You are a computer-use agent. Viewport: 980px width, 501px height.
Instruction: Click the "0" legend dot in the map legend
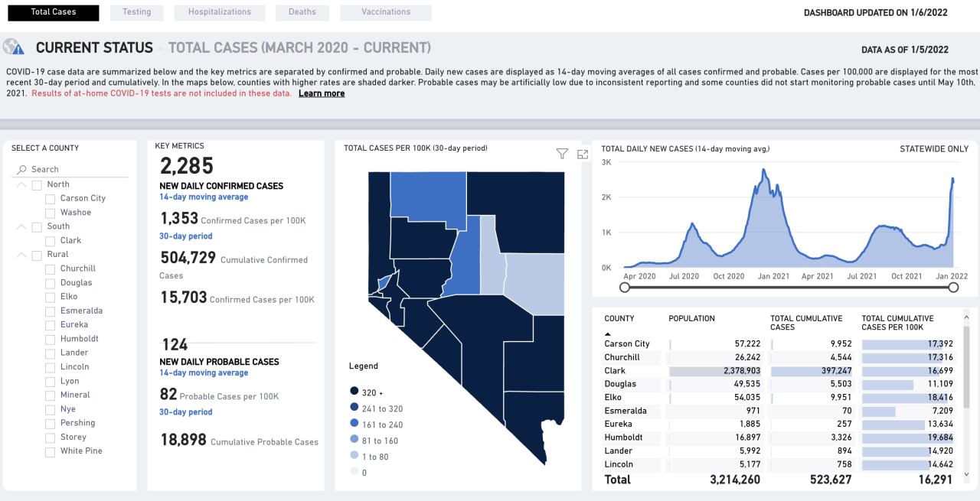click(353, 472)
